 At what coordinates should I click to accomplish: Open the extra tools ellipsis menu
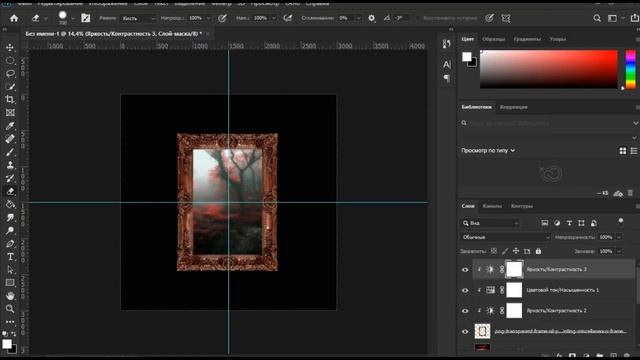[x=10, y=322]
